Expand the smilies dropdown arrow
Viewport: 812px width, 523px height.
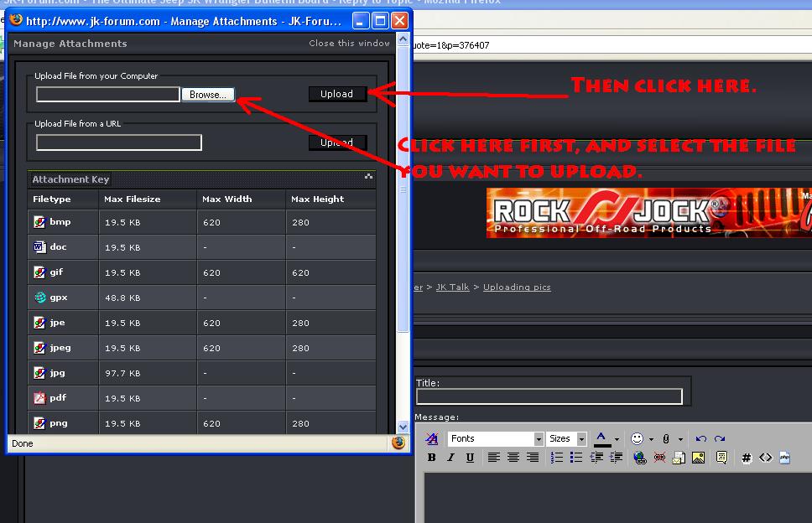tap(652, 439)
